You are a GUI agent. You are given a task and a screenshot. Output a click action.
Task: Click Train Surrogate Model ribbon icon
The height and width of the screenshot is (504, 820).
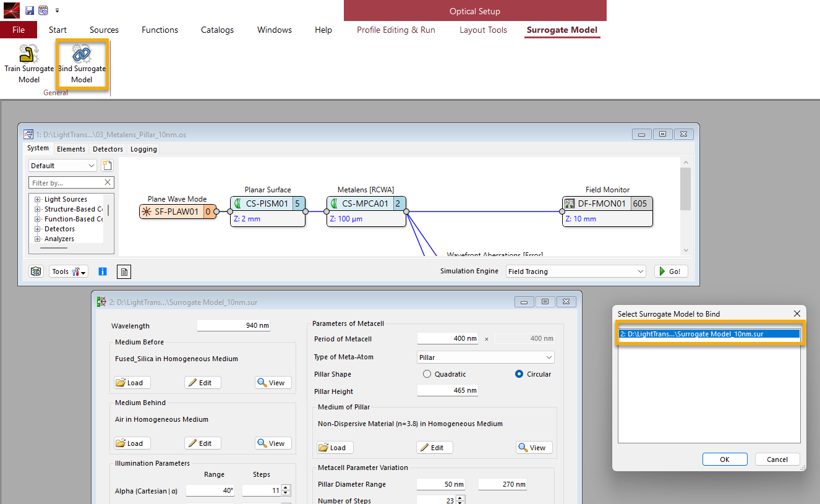[29, 64]
